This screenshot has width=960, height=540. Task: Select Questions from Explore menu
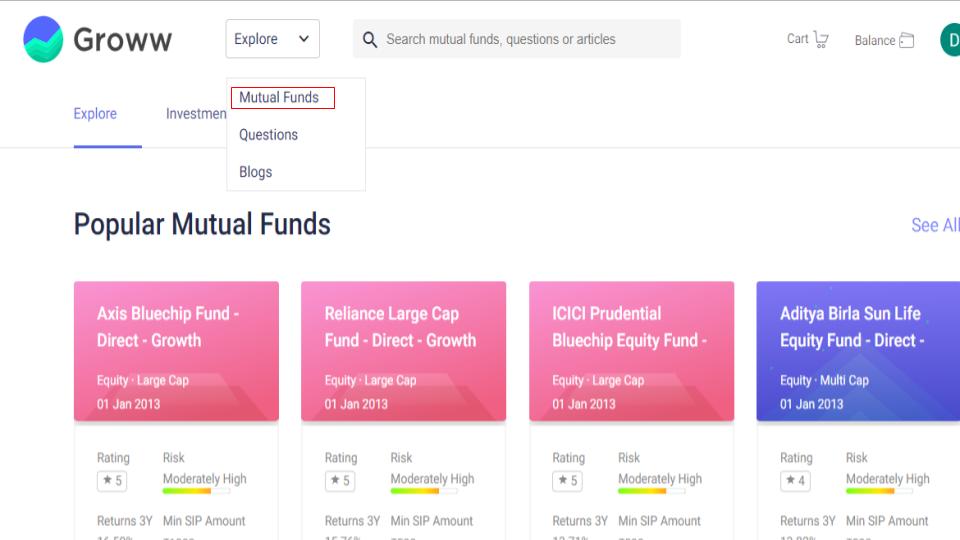tap(268, 135)
